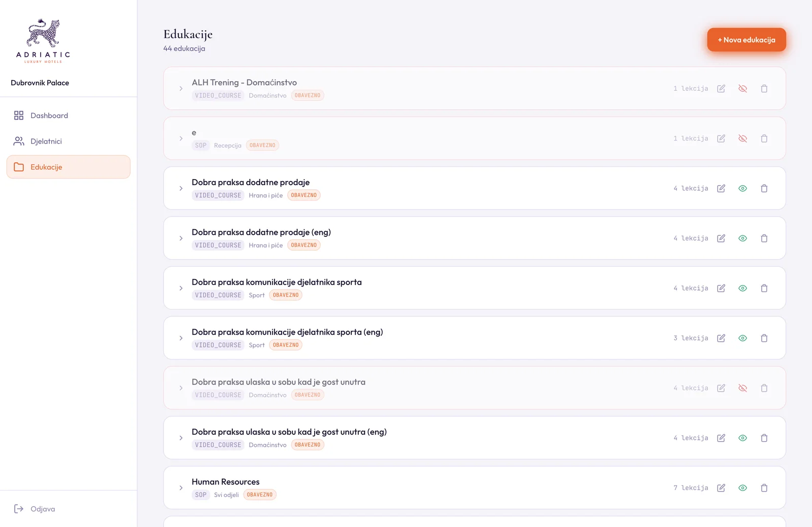This screenshot has width=812, height=527.
Task: Click the 'ALH Trening - Domaćinstvo' title
Action: [x=244, y=83]
